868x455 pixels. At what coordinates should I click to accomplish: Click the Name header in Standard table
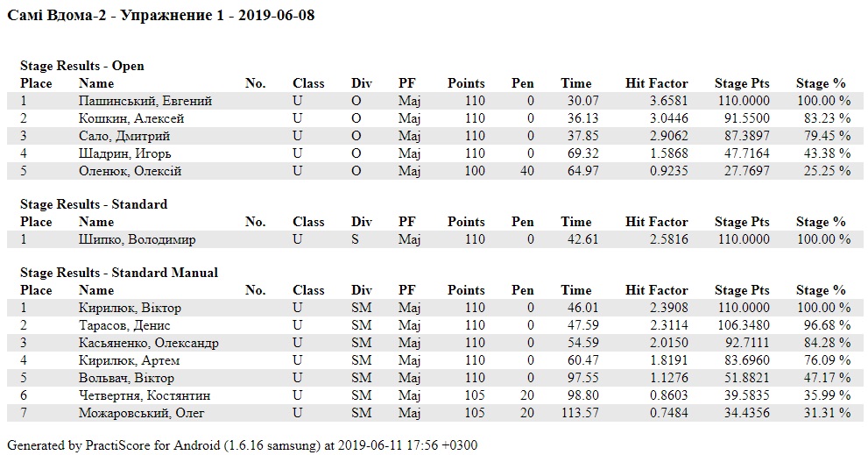pos(96,222)
